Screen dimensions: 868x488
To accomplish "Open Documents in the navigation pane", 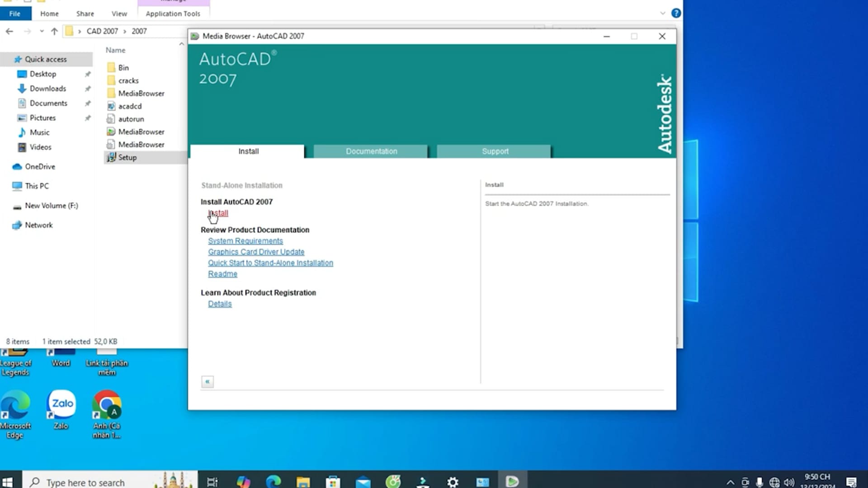I will [48, 103].
